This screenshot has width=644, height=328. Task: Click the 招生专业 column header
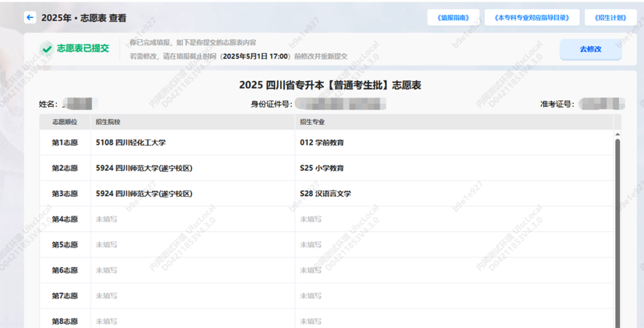click(x=312, y=122)
